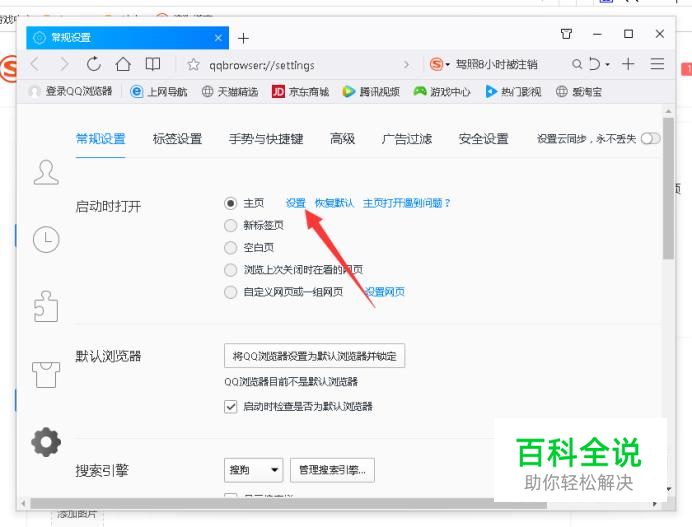The image size is (692, 527).
Task: Switch to 高级 tab
Action: tap(342, 139)
